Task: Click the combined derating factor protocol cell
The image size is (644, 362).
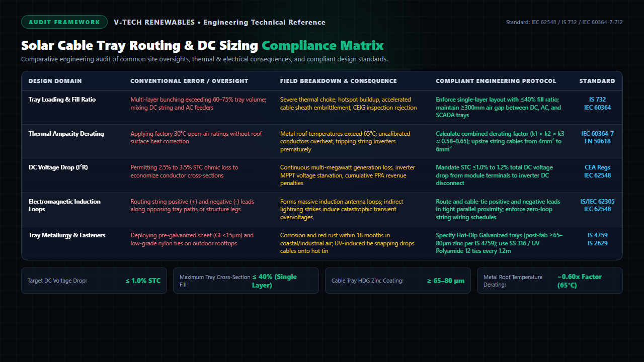Action: click(500, 141)
